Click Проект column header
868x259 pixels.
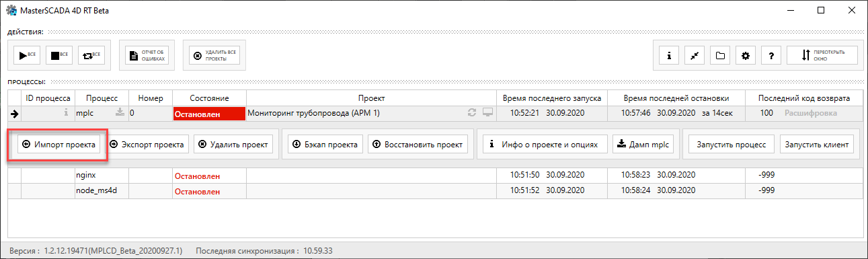[x=371, y=98]
